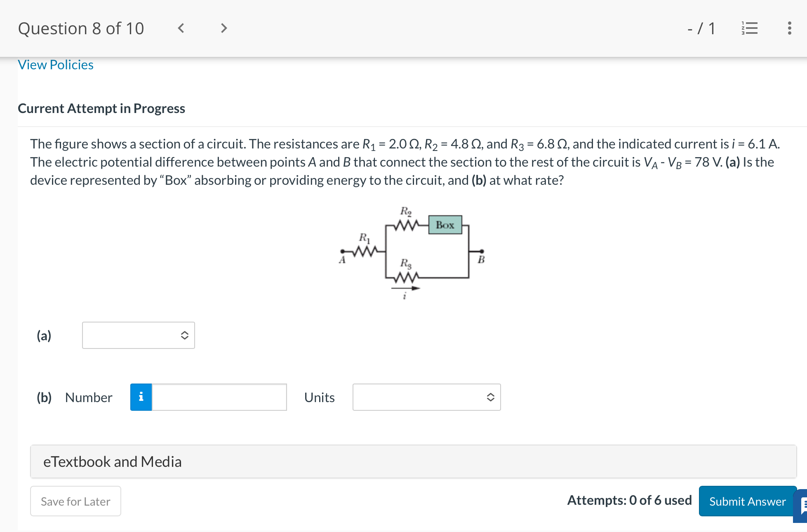Click the info icon beside the Number field
Image resolution: width=807 pixels, height=532 pixels.
[141, 397]
